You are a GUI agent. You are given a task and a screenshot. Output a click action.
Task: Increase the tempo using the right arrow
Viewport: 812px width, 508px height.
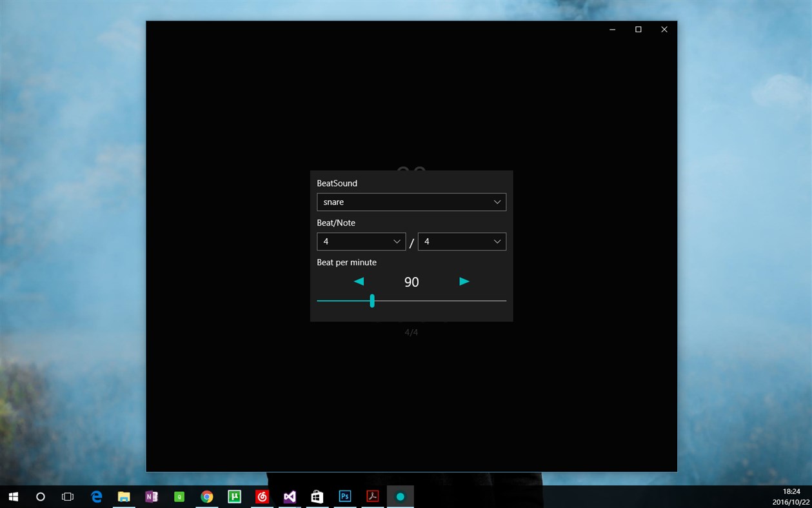point(463,281)
